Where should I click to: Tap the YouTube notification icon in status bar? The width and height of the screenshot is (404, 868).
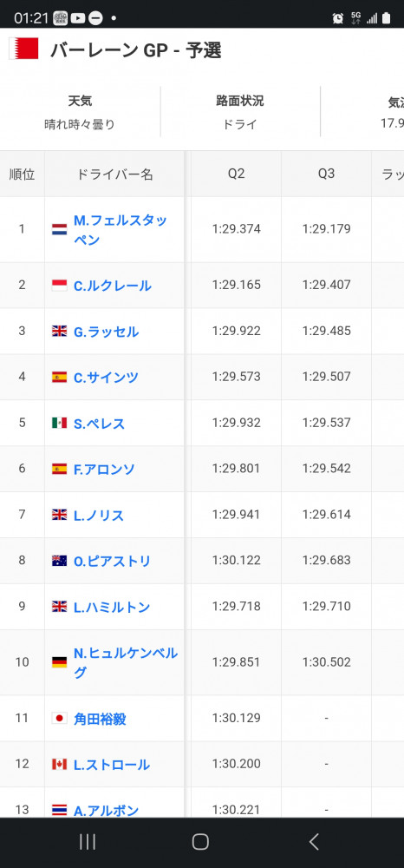[78, 18]
